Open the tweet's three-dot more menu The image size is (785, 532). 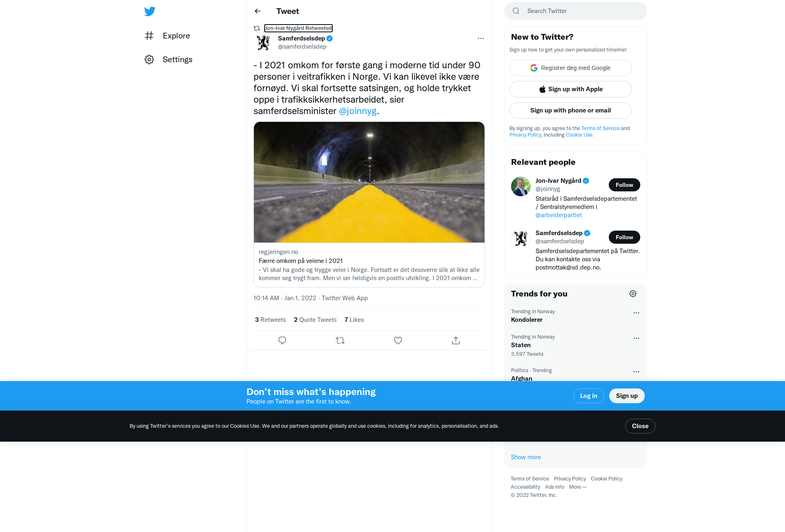[481, 38]
